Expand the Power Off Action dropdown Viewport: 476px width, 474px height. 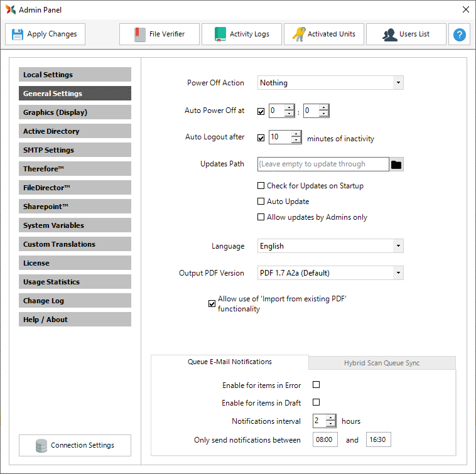coord(398,83)
